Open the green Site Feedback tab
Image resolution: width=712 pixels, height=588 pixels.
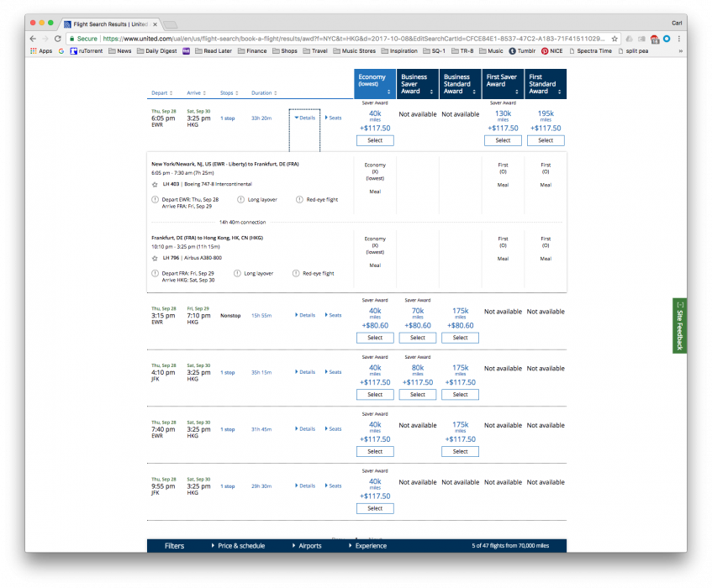679,324
